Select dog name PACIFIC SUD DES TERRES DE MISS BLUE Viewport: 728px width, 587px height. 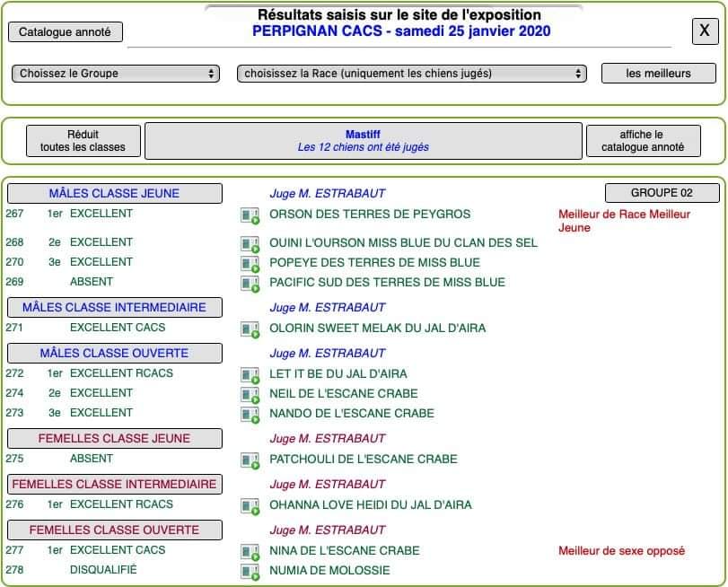point(387,283)
